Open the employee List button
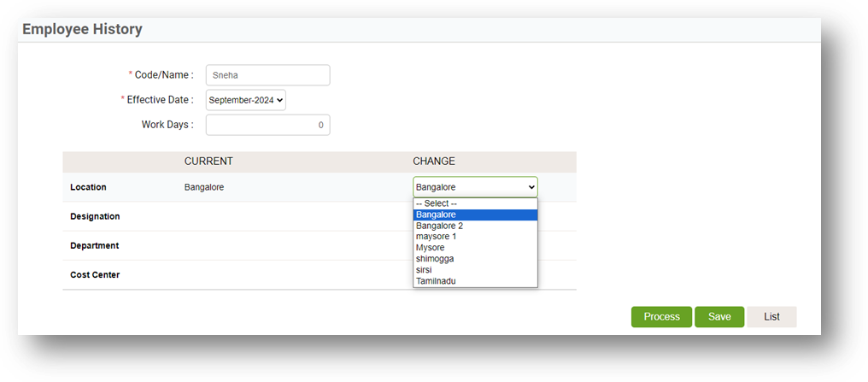The height and width of the screenshot is (382, 868). pos(771,317)
